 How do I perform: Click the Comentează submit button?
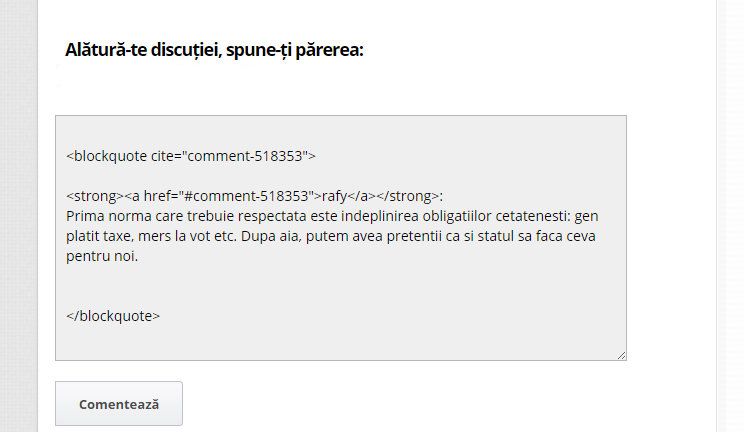tap(119, 404)
